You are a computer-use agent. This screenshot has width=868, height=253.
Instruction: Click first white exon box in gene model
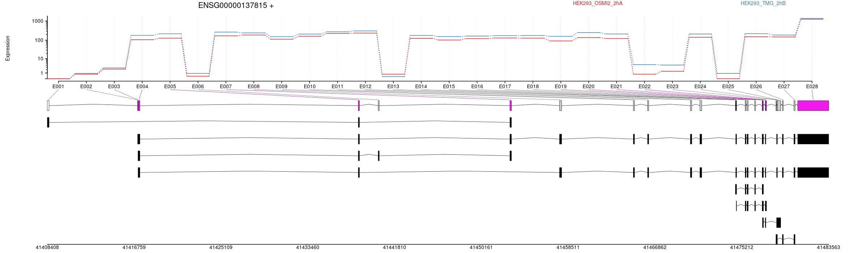[x=48, y=106]
